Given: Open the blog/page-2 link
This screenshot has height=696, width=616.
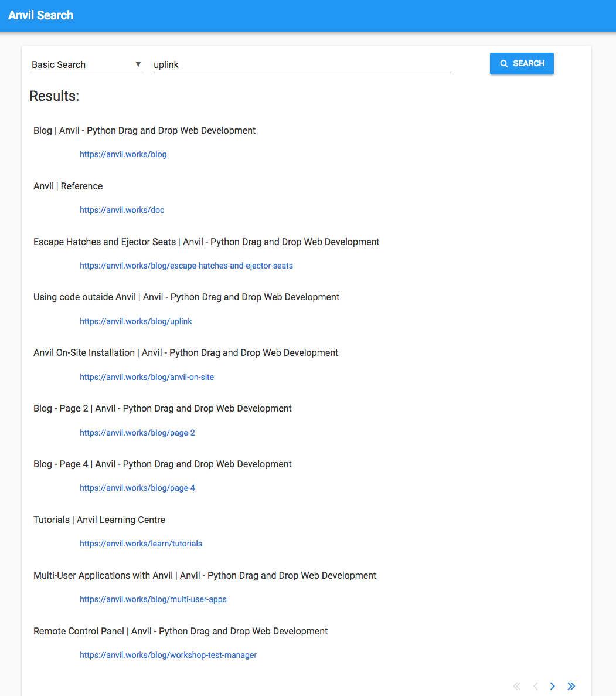Looking at the screenshot, I should coord(137,433).
